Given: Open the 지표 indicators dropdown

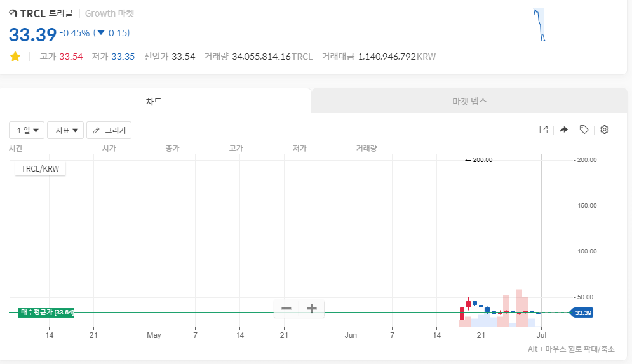Looking at the screenshot, I should pyautogui.click(x=65, y=130).
